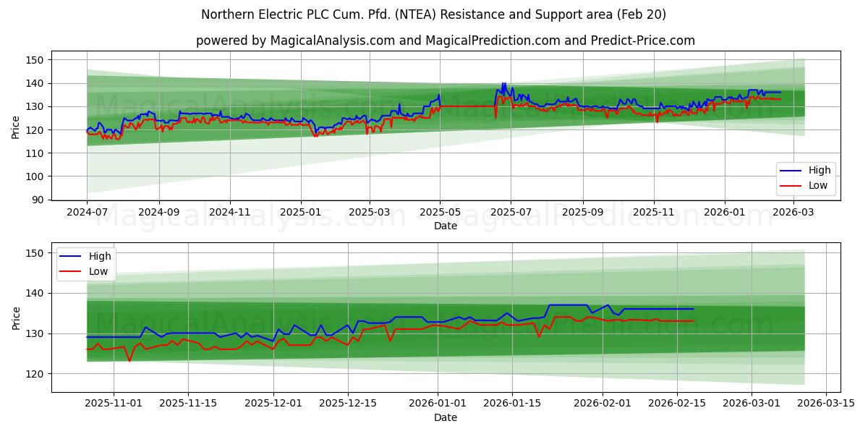
Task: Click the 'Price' axis title of lower chart
Action: pyautogui.click(x=16, y=318)
